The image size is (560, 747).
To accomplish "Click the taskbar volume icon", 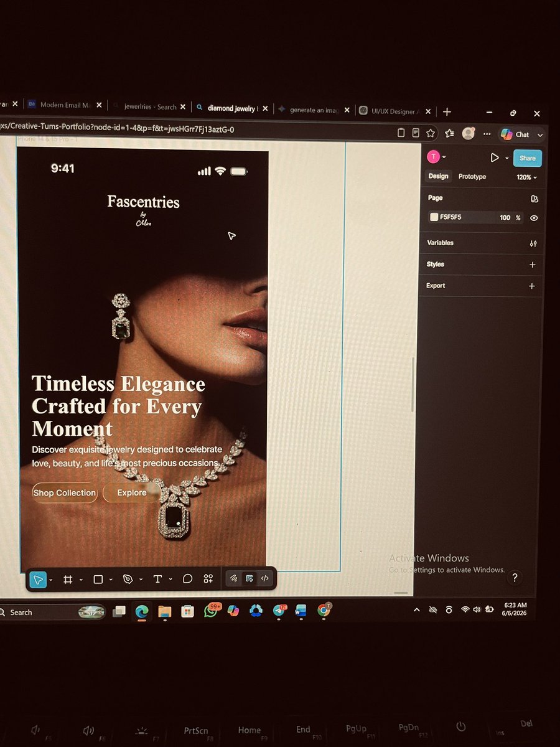I will (x=477, y=610).
